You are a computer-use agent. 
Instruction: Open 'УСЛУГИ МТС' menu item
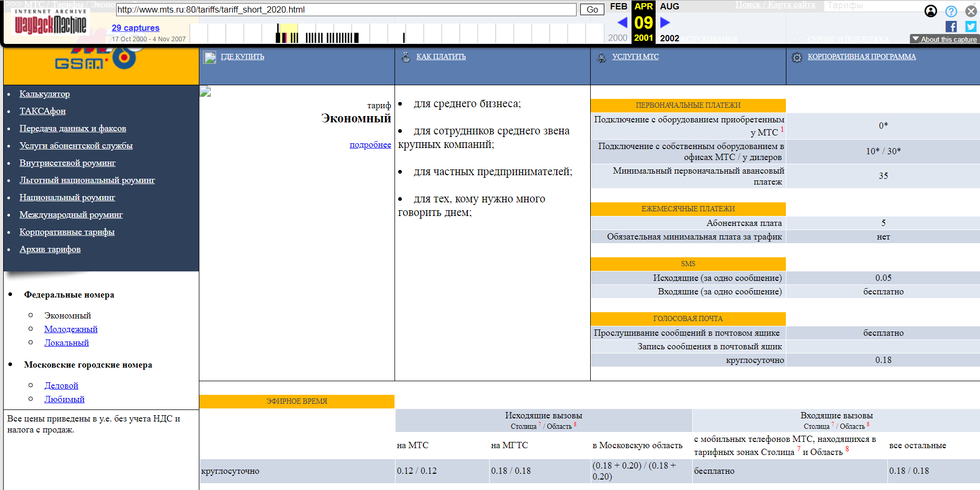pyautogui.click(x=636, y=56)
